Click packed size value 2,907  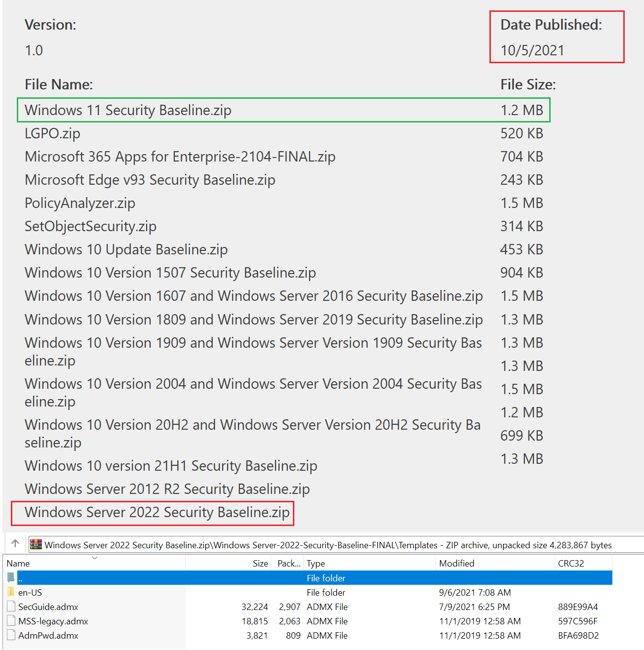point(290,607)
